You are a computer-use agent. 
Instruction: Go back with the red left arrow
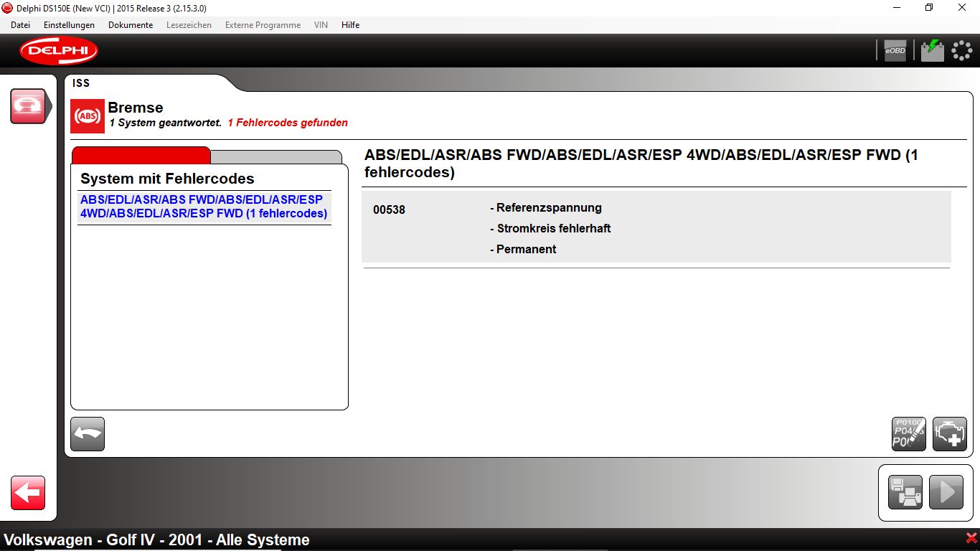coord(28,493)
